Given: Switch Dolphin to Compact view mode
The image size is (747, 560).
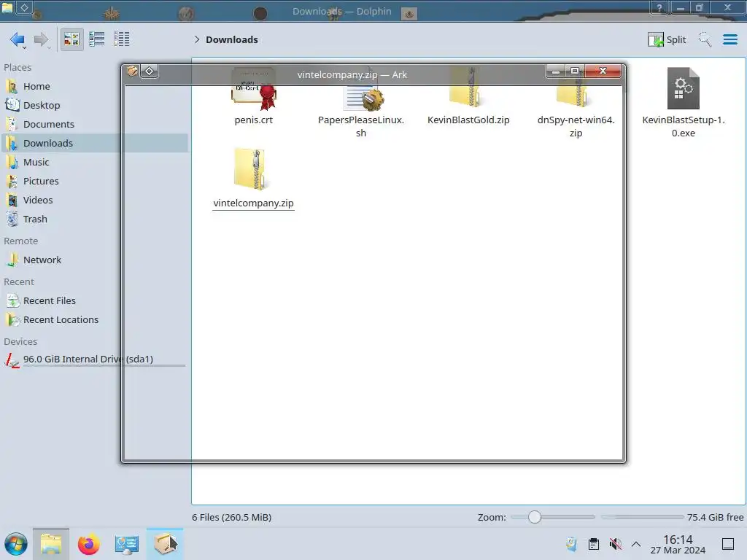Looking at the screenshot, I should coord(97,39).
